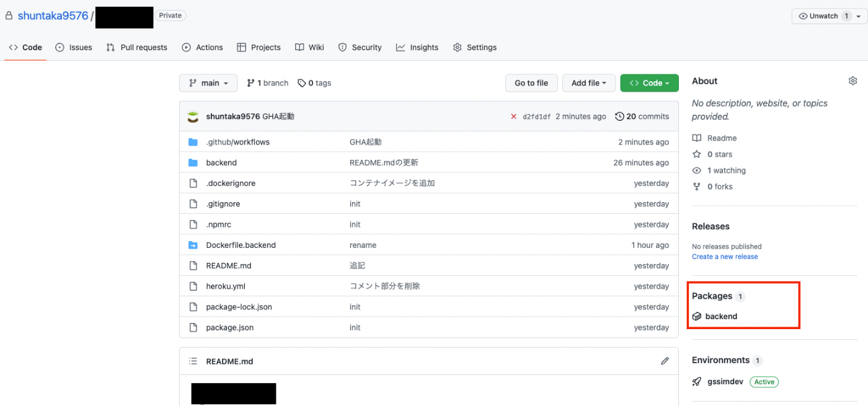
Task: Edit README with the pencil icon
Action: pos(665,361)
